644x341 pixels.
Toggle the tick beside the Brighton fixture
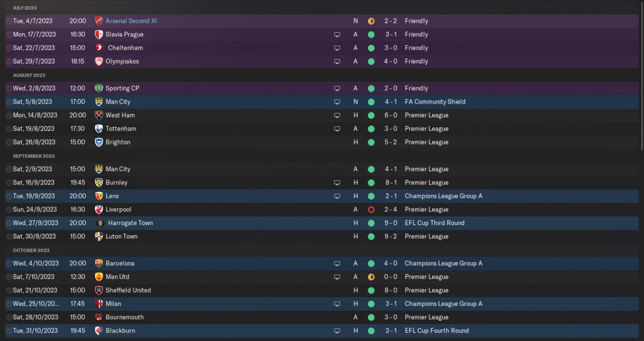[9, 143]
